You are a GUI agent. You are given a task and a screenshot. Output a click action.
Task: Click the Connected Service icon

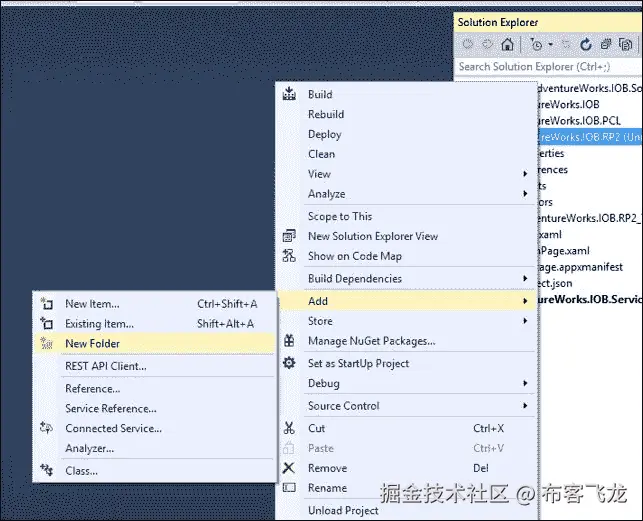(x=46, y=428)
